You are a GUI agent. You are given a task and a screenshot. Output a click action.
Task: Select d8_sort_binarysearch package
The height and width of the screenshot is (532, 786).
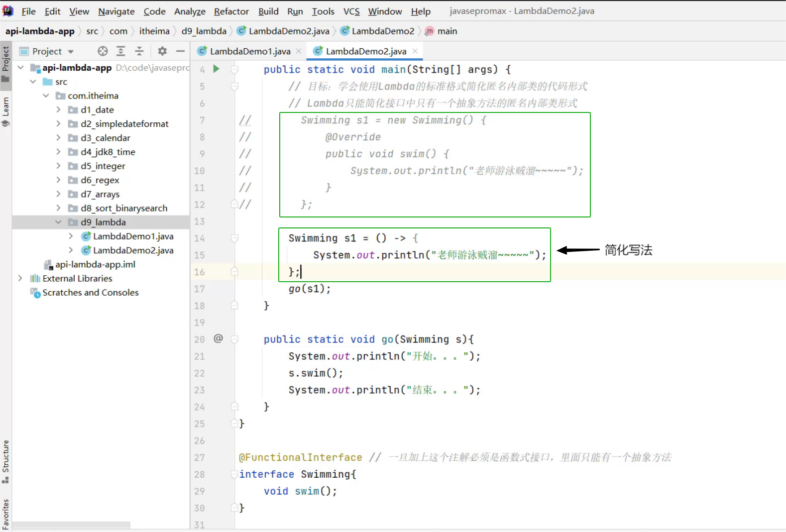(x=118, y=208)
